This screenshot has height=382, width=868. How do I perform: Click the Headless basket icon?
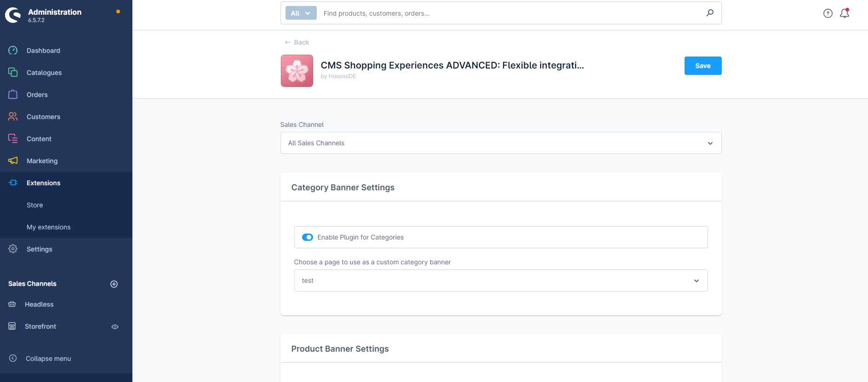tap(12, 304)
